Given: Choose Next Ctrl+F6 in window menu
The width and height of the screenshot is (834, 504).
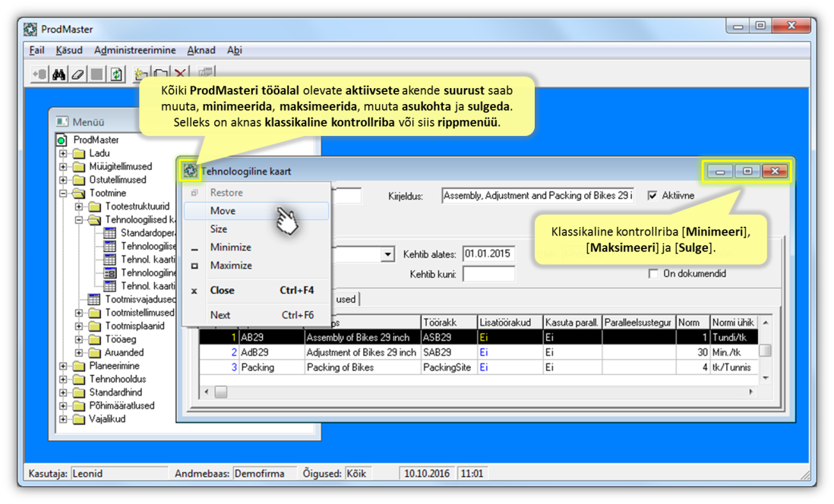Looking at the screenshot, I should pyautogui.click(x=257, y=315).
